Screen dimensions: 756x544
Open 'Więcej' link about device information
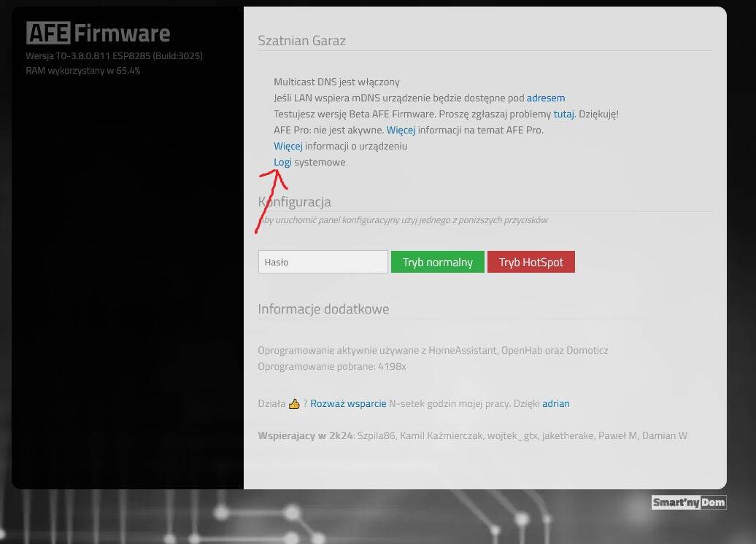coord(288,146)
